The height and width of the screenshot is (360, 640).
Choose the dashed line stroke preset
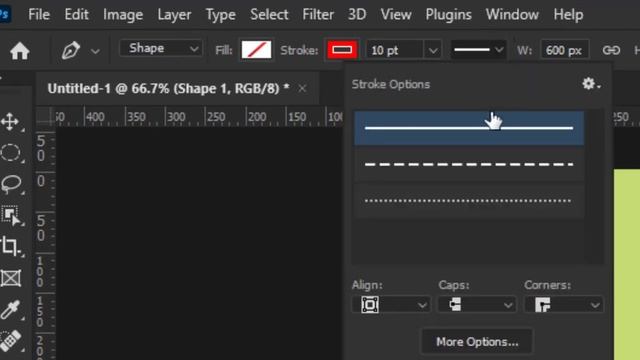coord(469,164)
